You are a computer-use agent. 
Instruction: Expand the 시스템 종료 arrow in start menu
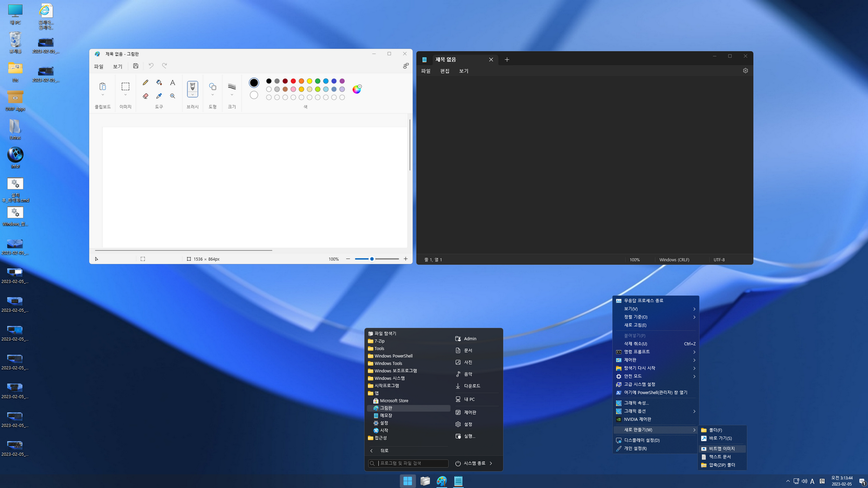pos(491,463)
